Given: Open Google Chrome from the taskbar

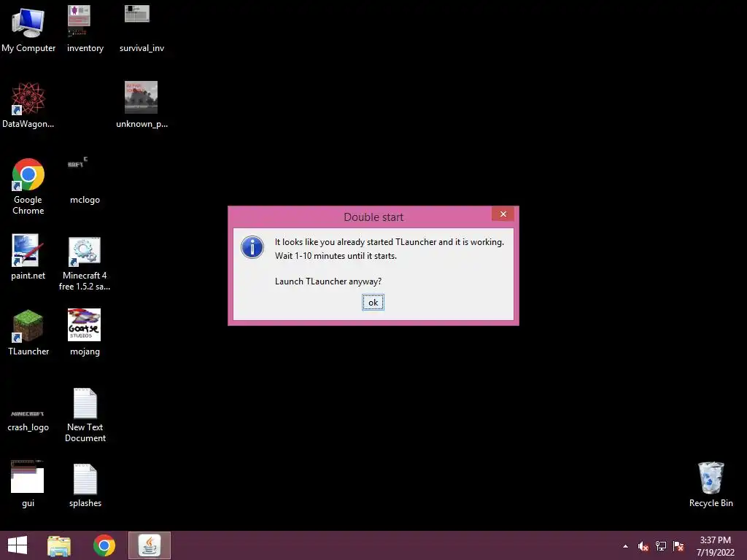Looking at the screenshot, I should tap(104, 545).
